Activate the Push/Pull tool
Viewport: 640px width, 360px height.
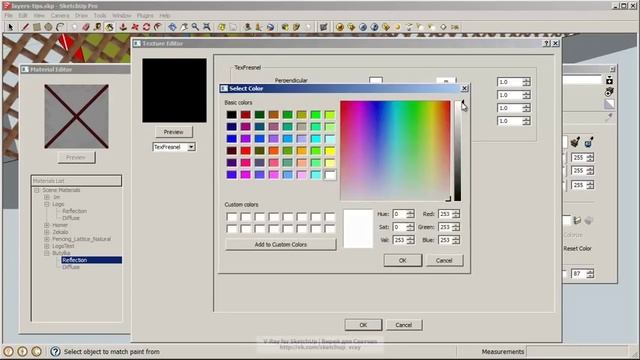coord(123,27)
